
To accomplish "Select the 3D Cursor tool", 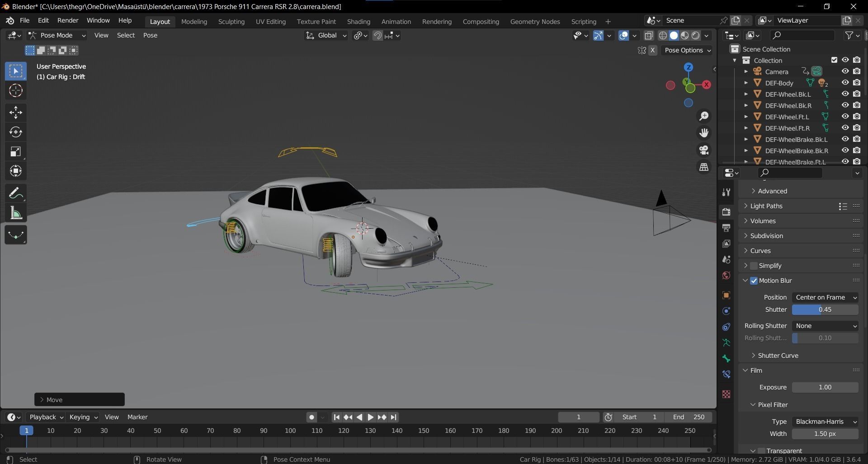I will [16, 91].
